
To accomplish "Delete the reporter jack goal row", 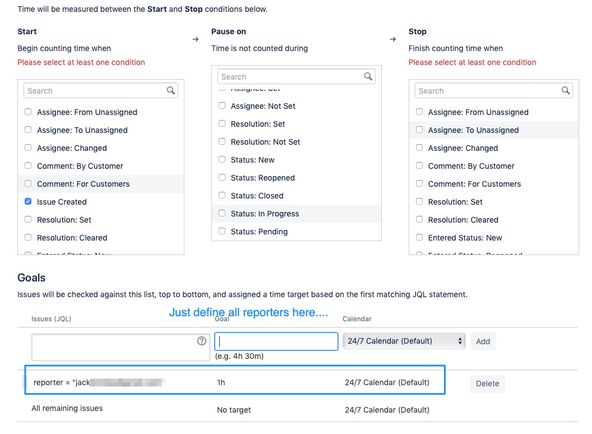I will [x=487, y=383].
